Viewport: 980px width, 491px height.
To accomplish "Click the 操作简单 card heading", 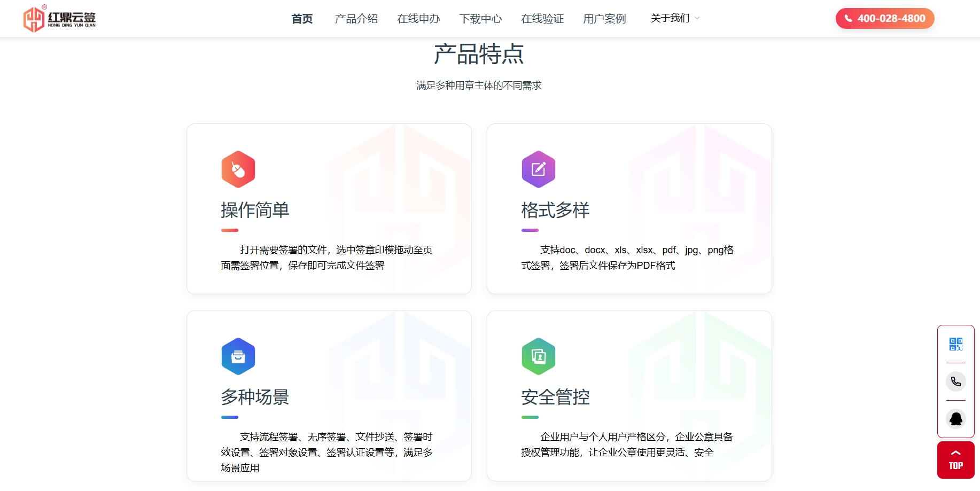I will (x=255, y=210).
